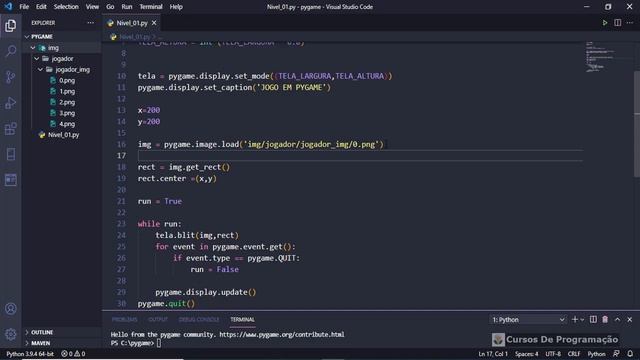Maximize the terminal panel size
Screen dimensions: 640x360
point(617,320)
